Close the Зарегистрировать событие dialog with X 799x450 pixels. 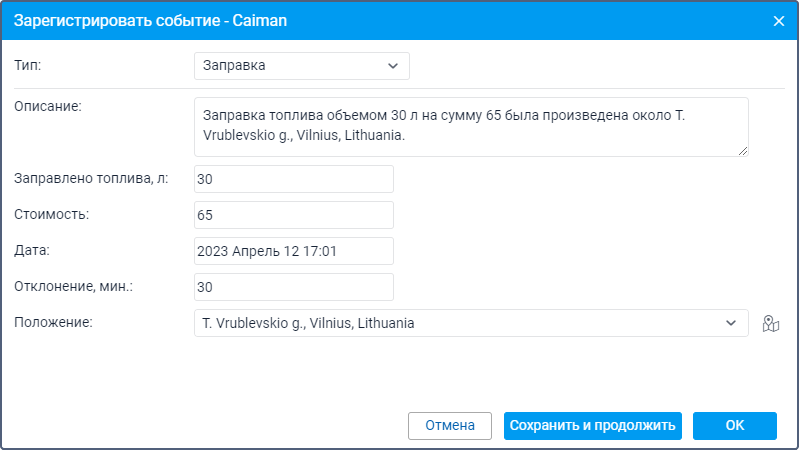coord(779,21)
